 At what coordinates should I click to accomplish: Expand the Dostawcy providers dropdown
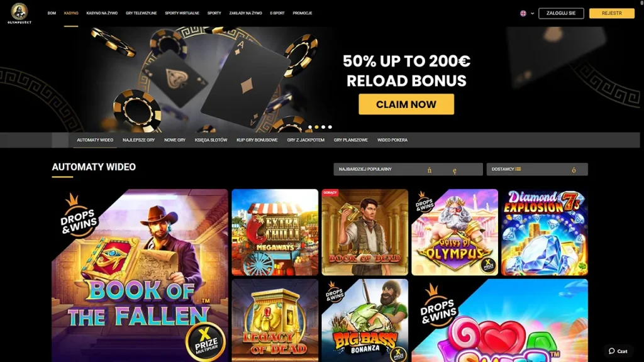pyautogui.click(x=537, y=169)
